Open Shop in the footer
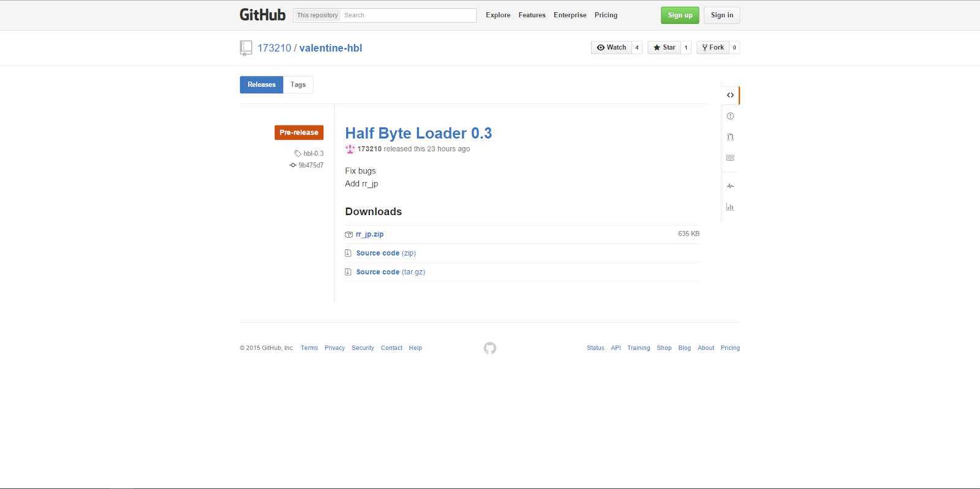The height and width of the screenshot is (489, 980). [x=664, y=348]
